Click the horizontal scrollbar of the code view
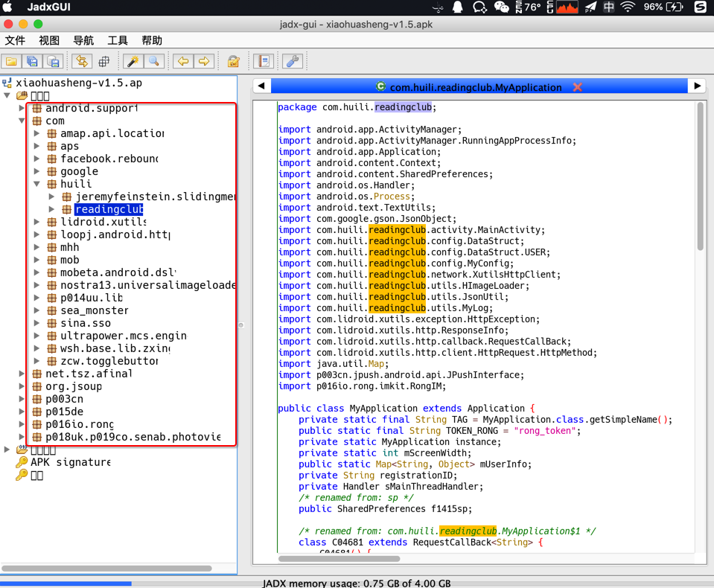Viewport: 714px width, 588px height. (x=340, y=559)
